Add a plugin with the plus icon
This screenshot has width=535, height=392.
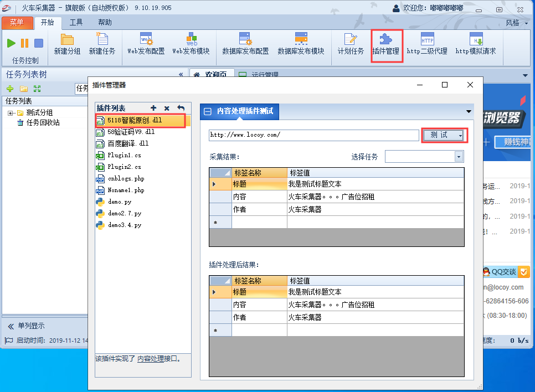153,108
